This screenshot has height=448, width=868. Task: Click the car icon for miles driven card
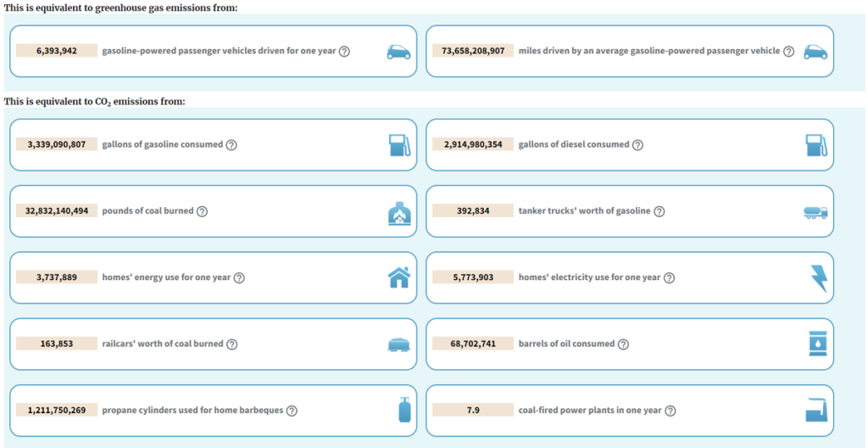click(815, 52)
